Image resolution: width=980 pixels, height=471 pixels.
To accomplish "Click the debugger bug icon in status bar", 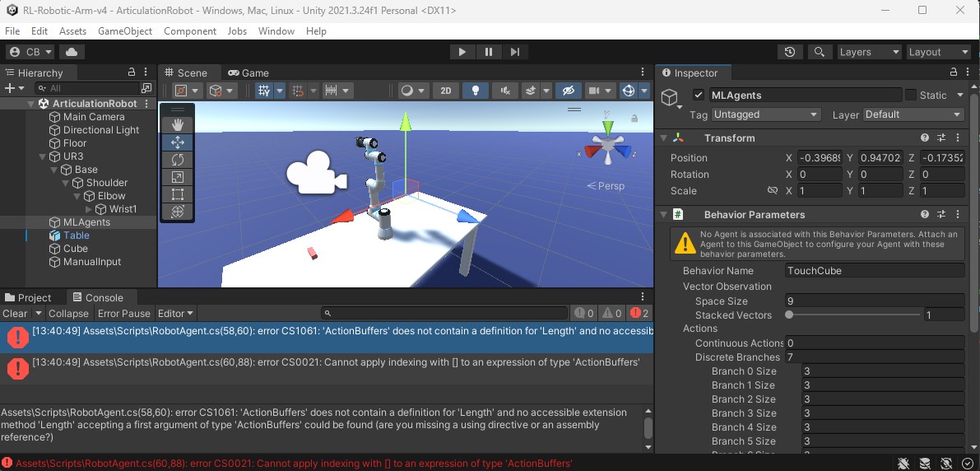I will (903, 463).
